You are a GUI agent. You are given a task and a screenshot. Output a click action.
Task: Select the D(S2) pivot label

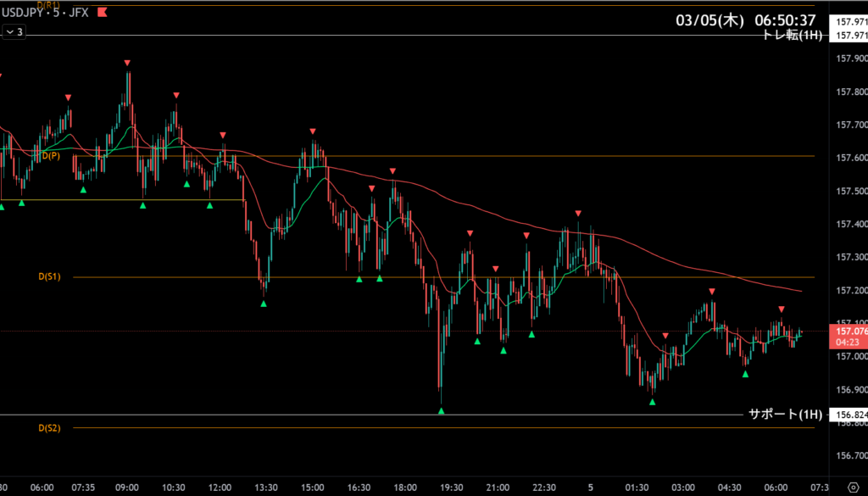point(49,428)
